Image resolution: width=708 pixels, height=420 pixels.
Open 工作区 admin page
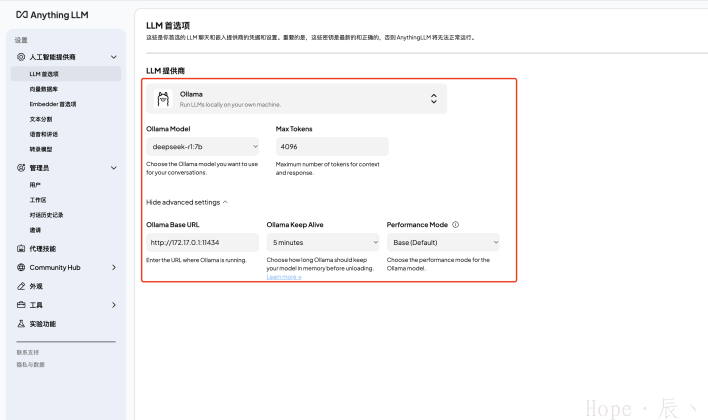[38, 200]
